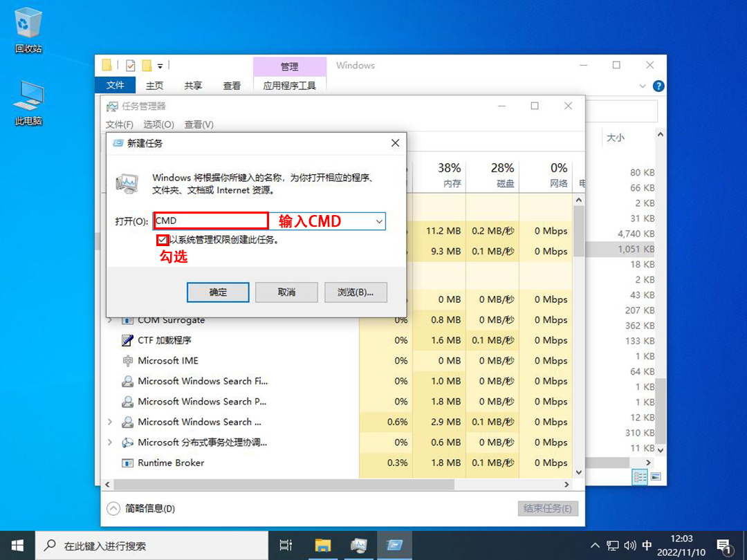The width and height of the screenshot is (747, 560).
Task: Expand the Microsoft Windows Search ... row
Action: (x=110, y=422)
